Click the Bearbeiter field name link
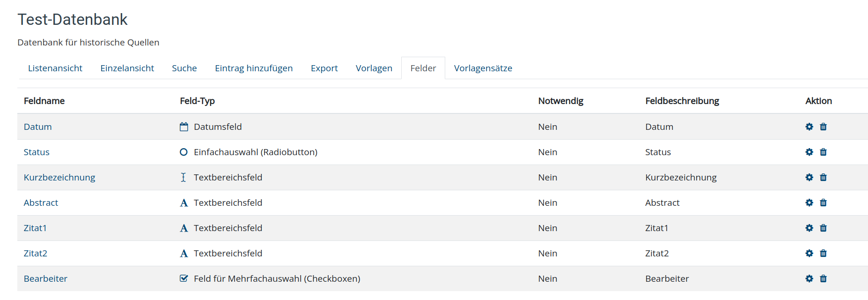This screenshot has height=300, width=868. tap(45, 278)
